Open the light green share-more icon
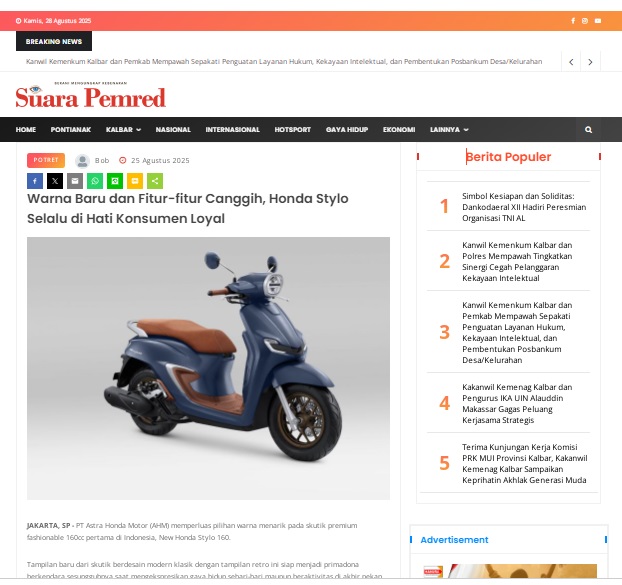 point(155,181)
